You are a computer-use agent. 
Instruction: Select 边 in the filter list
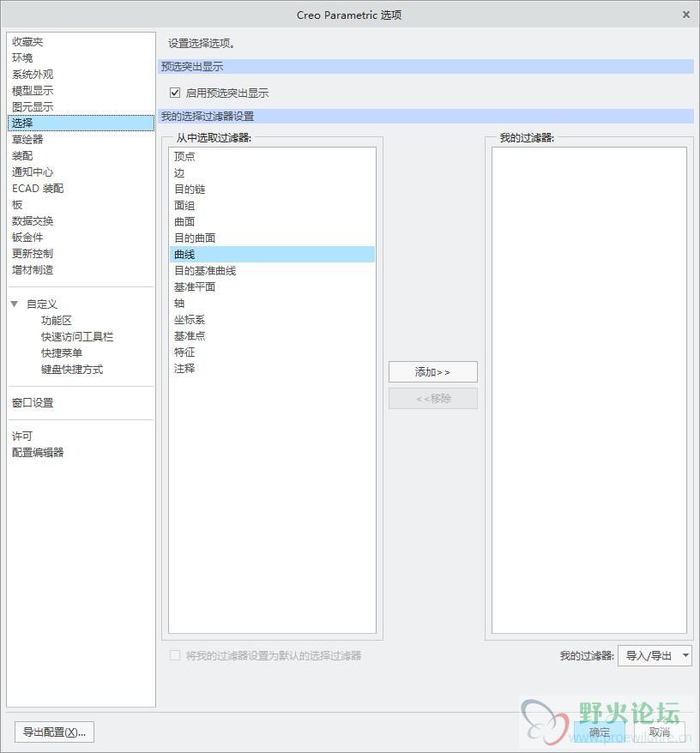[273, 173]
